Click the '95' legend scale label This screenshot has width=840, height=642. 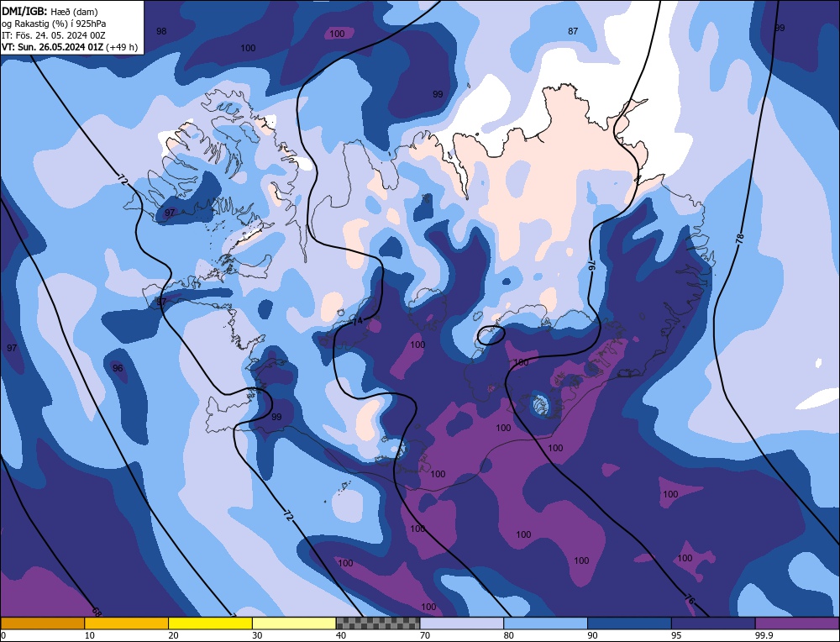pyautogui.click(x=676, y=635)
